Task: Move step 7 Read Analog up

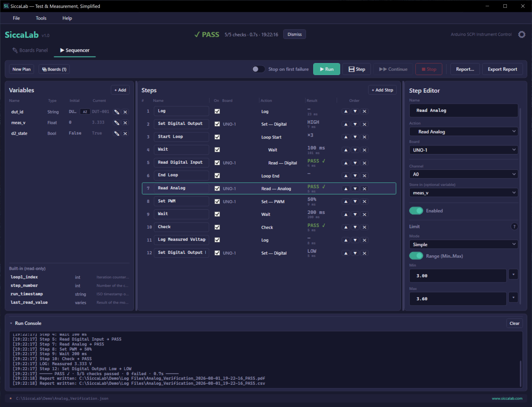Action: coord(346,189)
